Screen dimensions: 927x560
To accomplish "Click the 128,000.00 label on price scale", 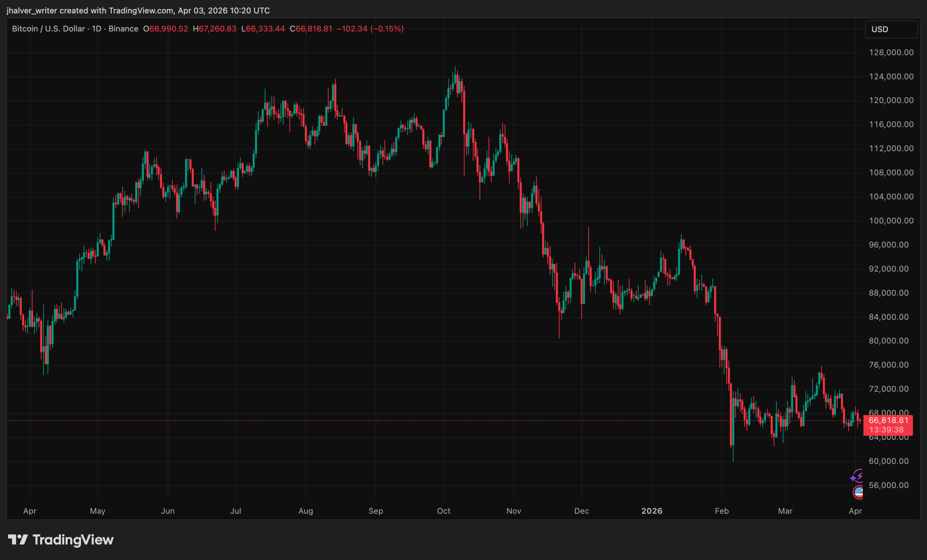I will 891,52.
